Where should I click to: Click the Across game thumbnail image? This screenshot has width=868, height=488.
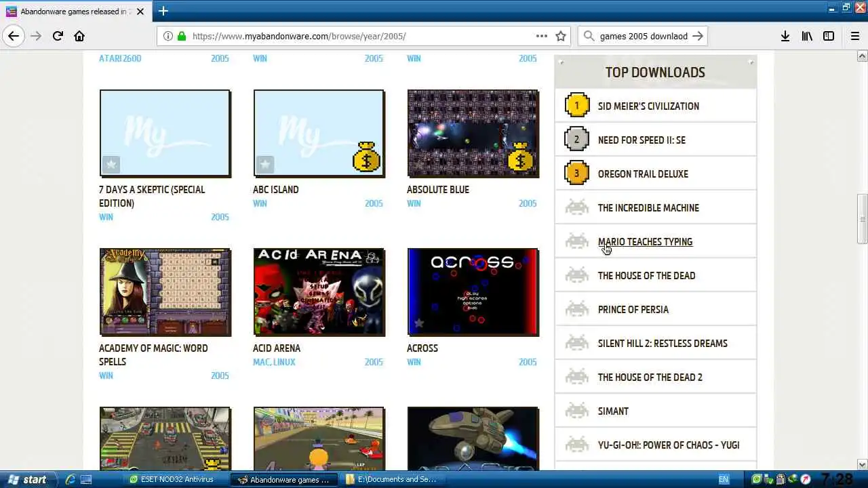473,291
